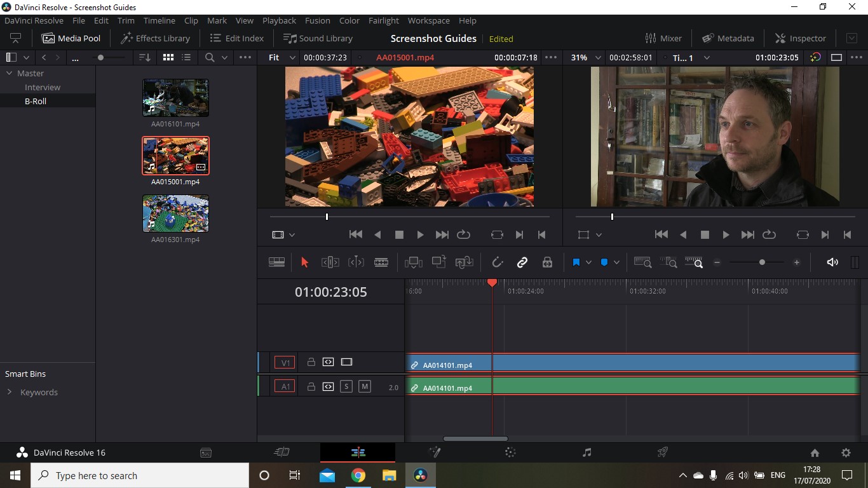Open the media pool search dropdown arrow
This screenshot has height=488, width=868.
coord(224,57)
